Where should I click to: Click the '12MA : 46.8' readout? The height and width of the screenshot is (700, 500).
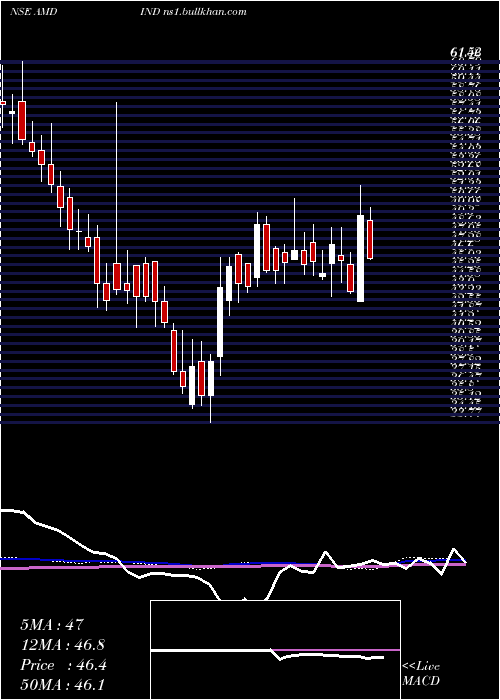point(65,644)
